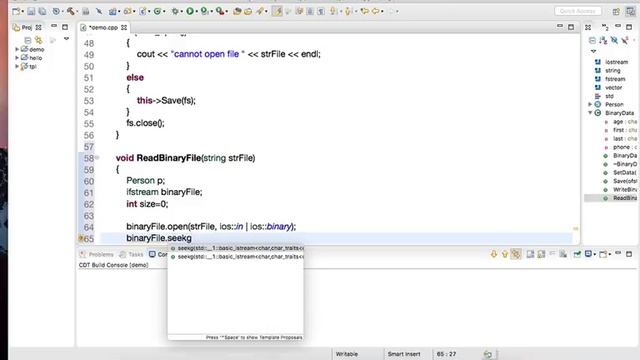Toggle Hide Fields in Outline view
The width and height of the screenshot is (640, 360).
pyautogui.click(x=614, y=40)
